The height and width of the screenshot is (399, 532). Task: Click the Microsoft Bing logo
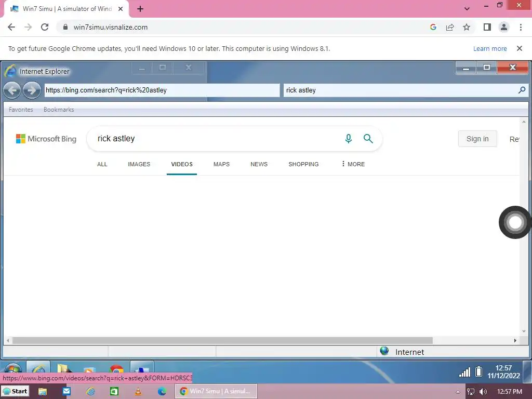click(46, 139)
